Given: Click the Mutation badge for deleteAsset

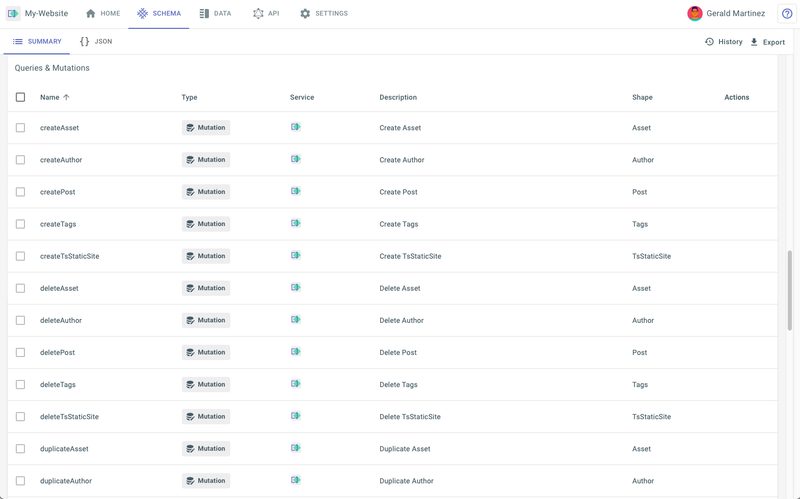Looking at the screenshot, I should (x=206, y=288).
